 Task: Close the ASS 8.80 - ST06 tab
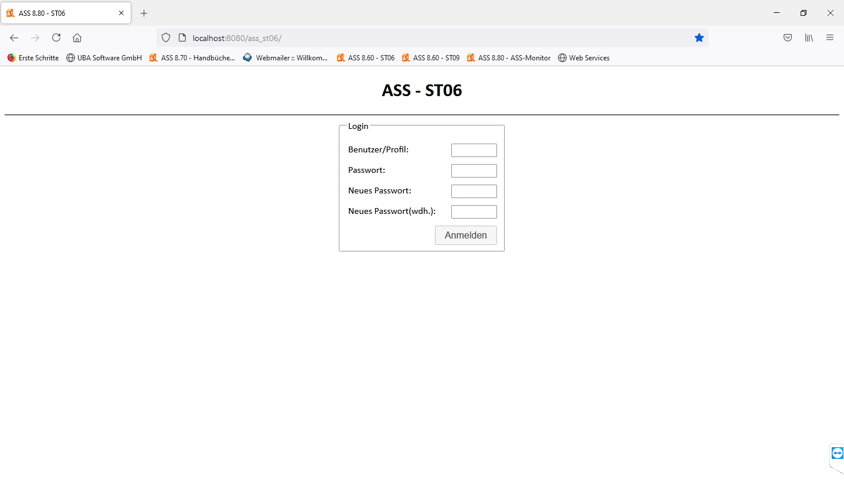(x=121, y=13)
